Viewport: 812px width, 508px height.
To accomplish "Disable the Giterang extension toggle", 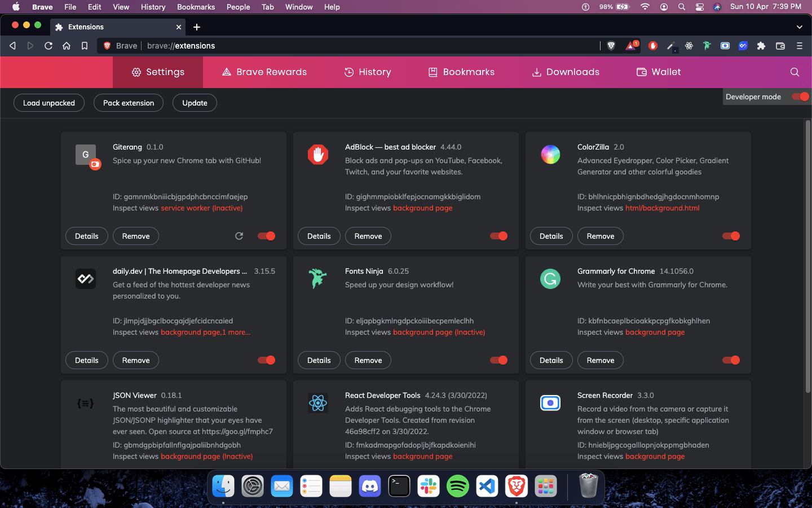I will 267,236.
